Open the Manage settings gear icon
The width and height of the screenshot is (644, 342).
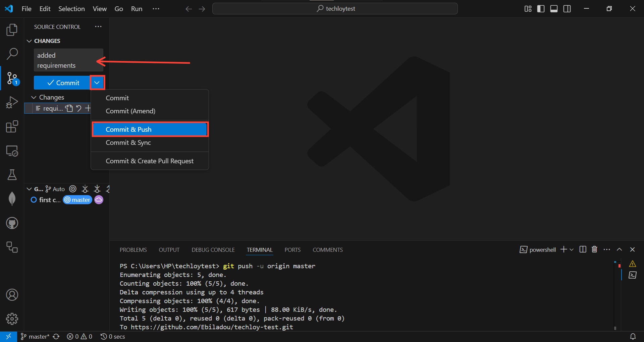(12, 319)
